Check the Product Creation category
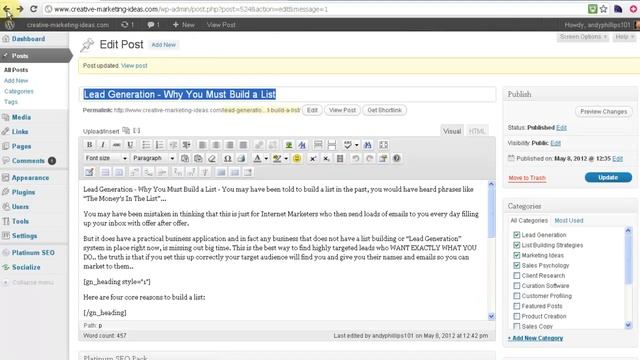The image size is (640, 360). pos(516,316)
